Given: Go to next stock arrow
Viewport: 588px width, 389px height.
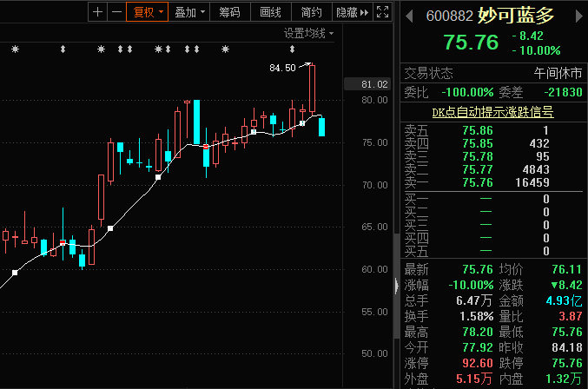Looking at the screenshot, I should pyautogui.click(x=578, y=16).
